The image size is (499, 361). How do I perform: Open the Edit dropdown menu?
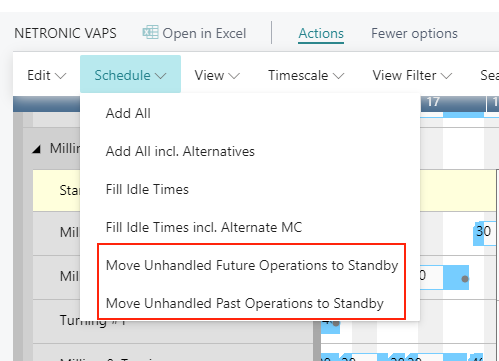(x=47, y=75)
